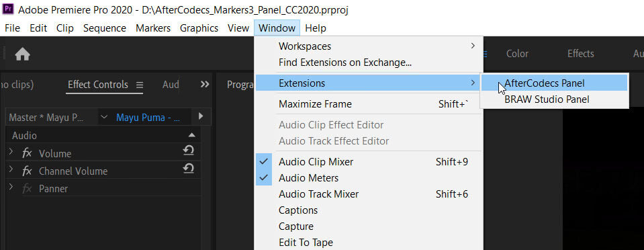Expand the Panner effect properties
Viewport: 644px width, 250px height.
click(x=11, y=187)
